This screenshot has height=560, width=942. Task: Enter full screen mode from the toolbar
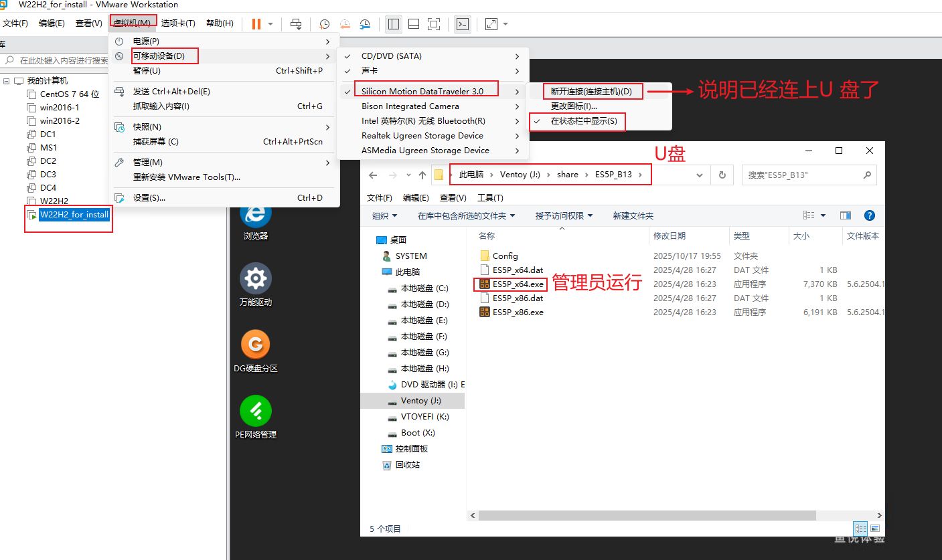(434, 24)
